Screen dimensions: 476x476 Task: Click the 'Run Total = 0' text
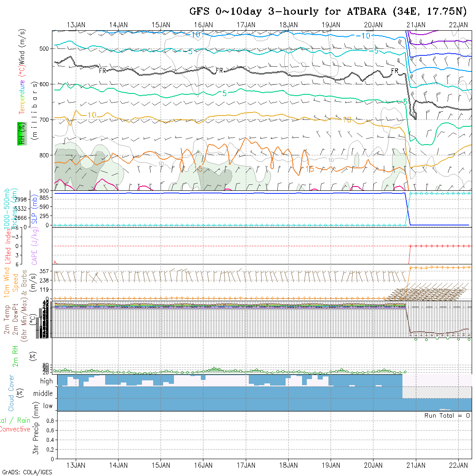(447, 415)
